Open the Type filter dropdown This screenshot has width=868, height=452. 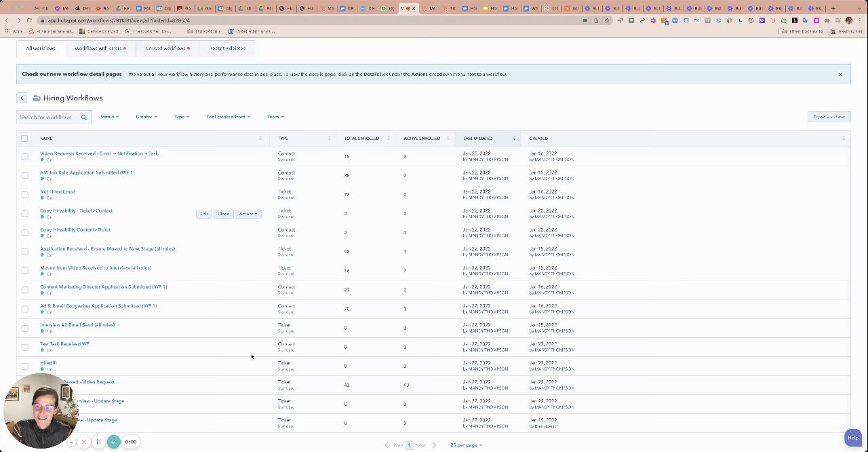click(x=180, y=117)
